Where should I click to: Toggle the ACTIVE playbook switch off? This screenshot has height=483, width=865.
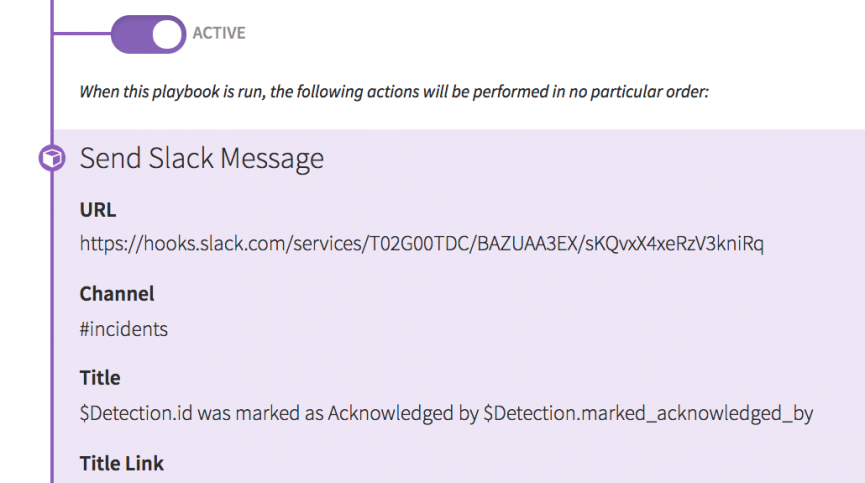tap(148, 33)
